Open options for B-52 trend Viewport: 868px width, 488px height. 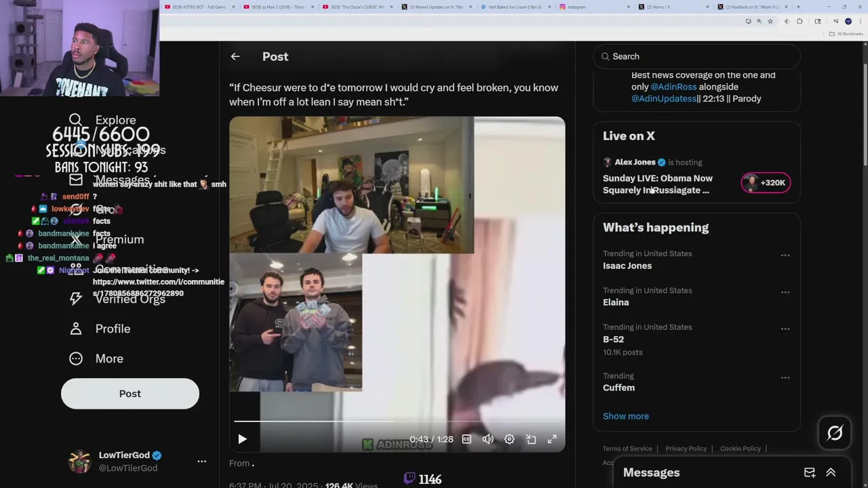(x=785, y=329)
